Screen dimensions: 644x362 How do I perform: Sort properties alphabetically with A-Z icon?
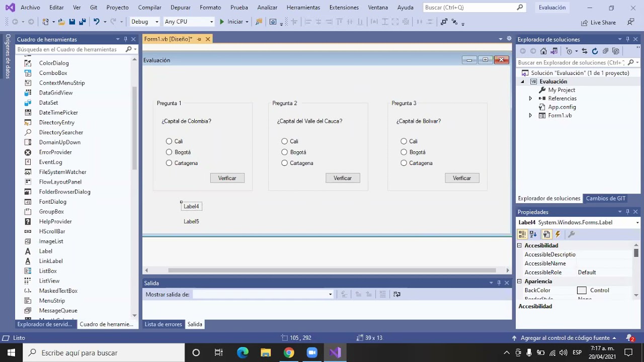pyautogui.click(x=533, y=234)
